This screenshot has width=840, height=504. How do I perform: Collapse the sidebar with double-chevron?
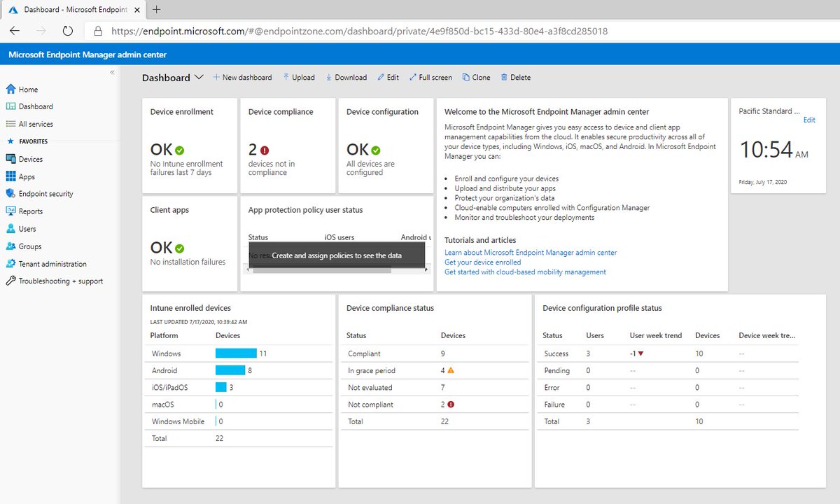coord(112,73)
